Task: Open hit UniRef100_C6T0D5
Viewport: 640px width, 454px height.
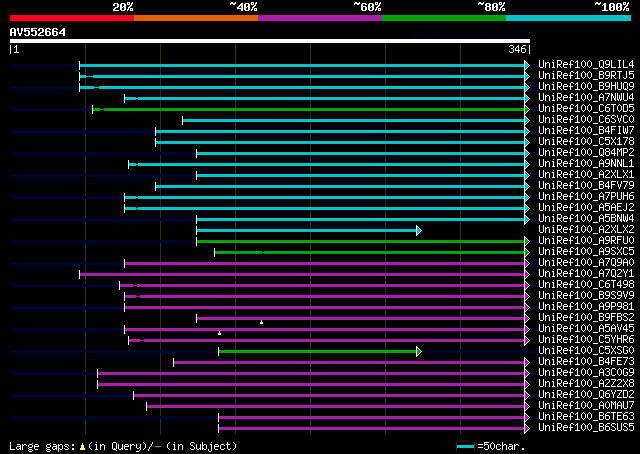Action: [x=586, y=109]
